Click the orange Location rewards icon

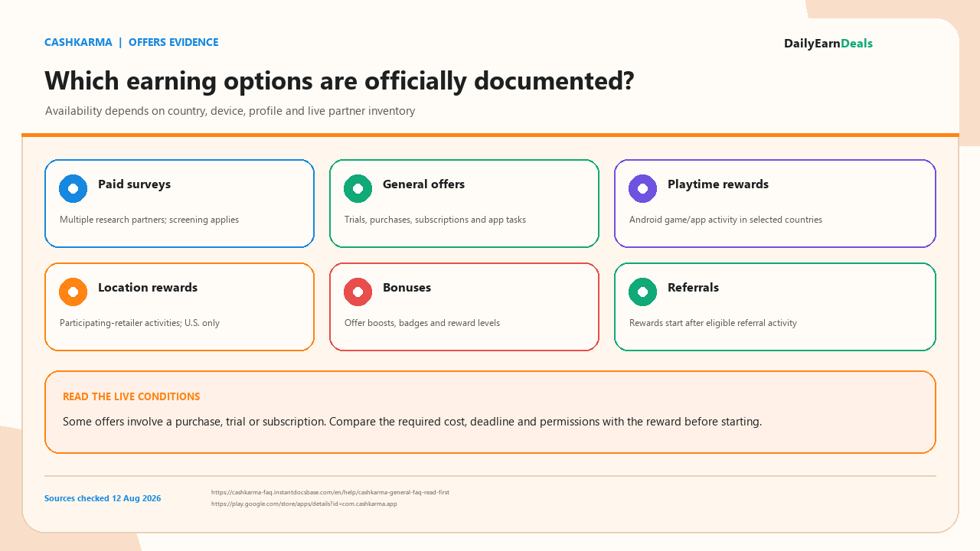pyautogui.click(x=73, y=292)
